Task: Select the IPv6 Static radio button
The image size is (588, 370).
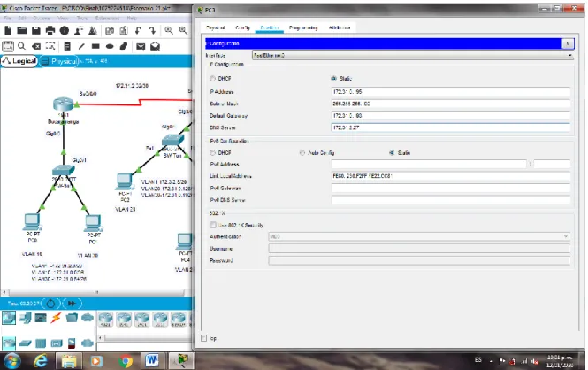Action: pyautogui.click(x=392, y=153)
